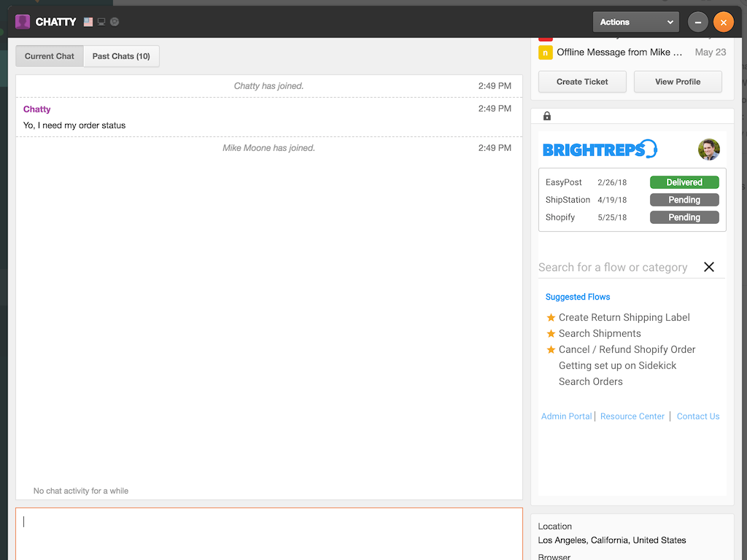Click into the chat message input box
747x560 pixels.
tap(268, 533)
